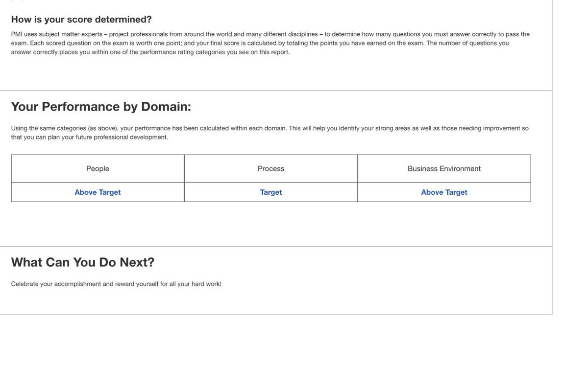Click the Above Target rating under People
588x371 pixels.
98,192
